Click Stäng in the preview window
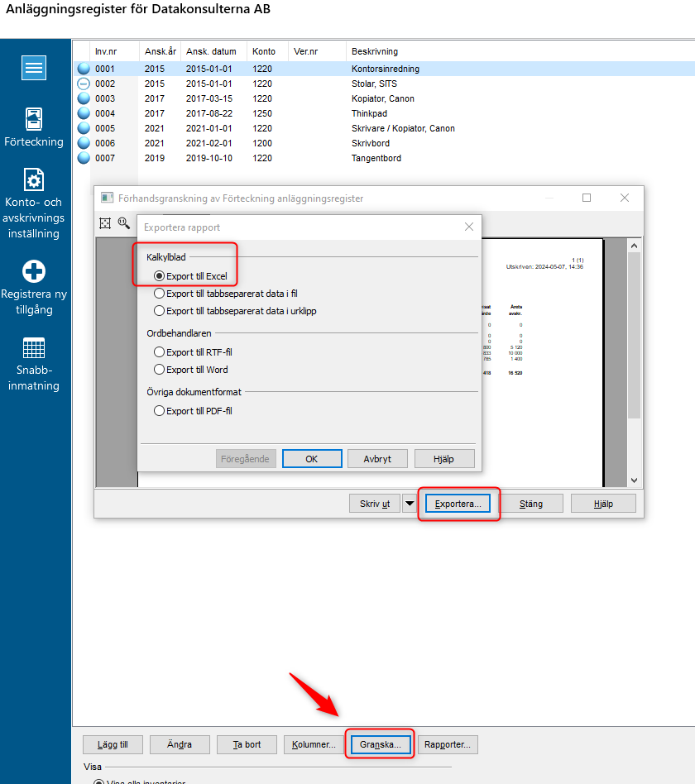 531,504
